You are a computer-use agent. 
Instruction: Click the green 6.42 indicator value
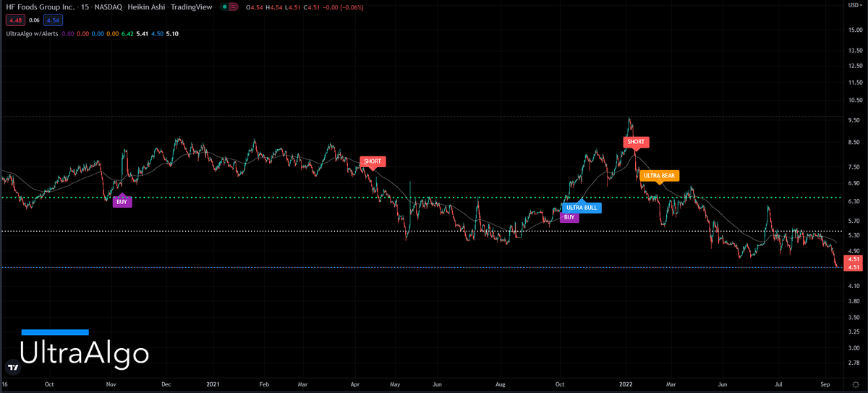[x=127, y=33]
